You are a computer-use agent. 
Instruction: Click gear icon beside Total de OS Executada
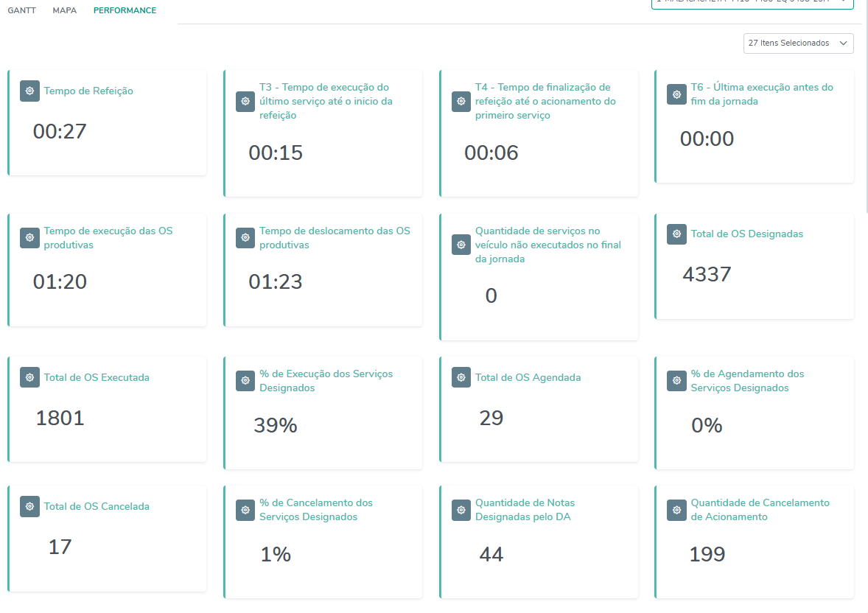pos(29,377)
